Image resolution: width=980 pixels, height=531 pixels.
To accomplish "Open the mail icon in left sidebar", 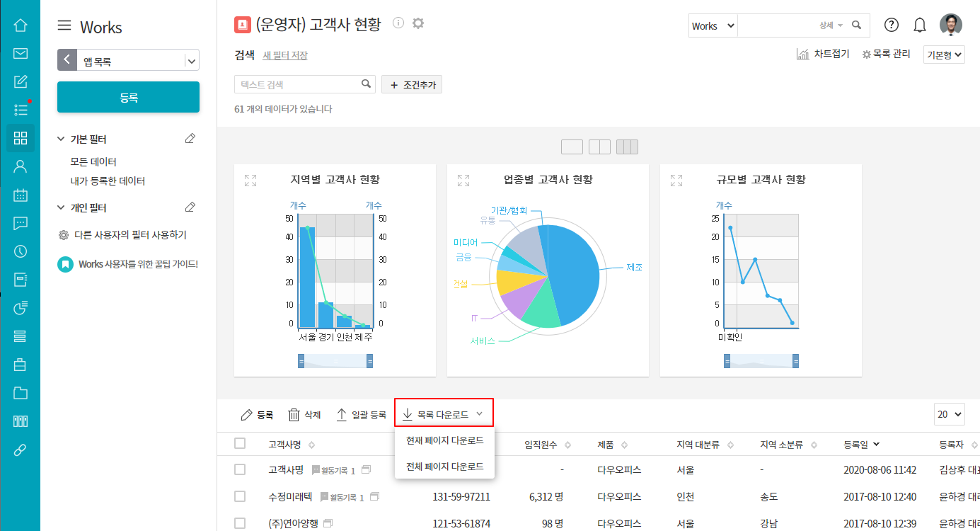I will point(21,53).
